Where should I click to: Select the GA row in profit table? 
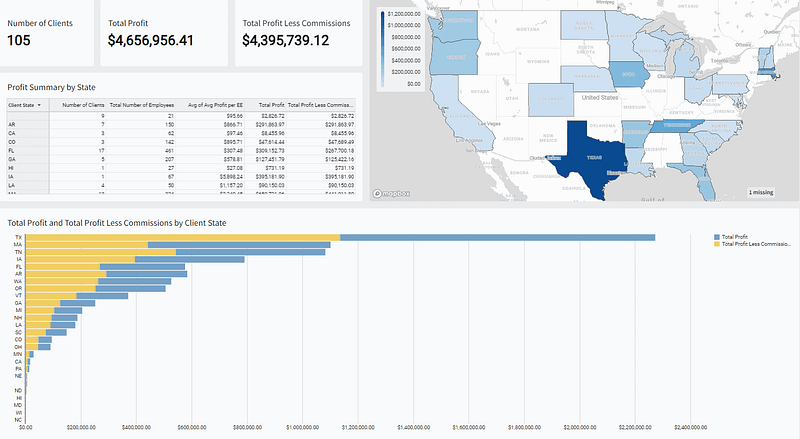[180, 158]
